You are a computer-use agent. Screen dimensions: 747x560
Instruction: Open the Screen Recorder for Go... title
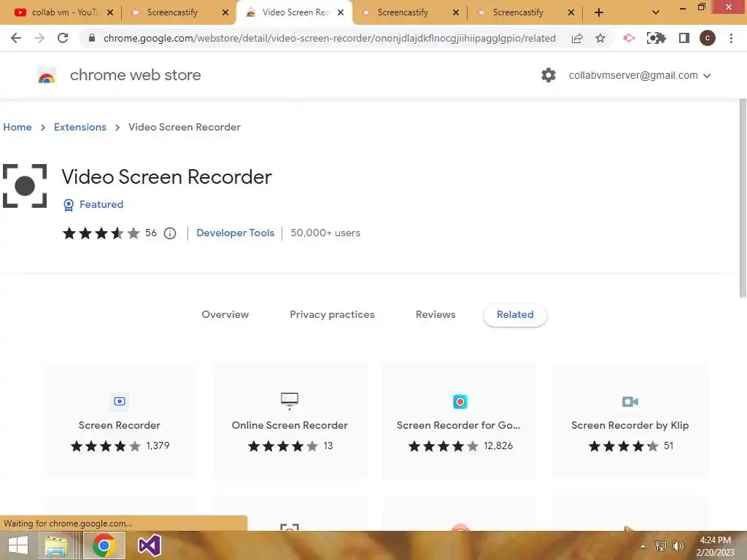point(458,425)
